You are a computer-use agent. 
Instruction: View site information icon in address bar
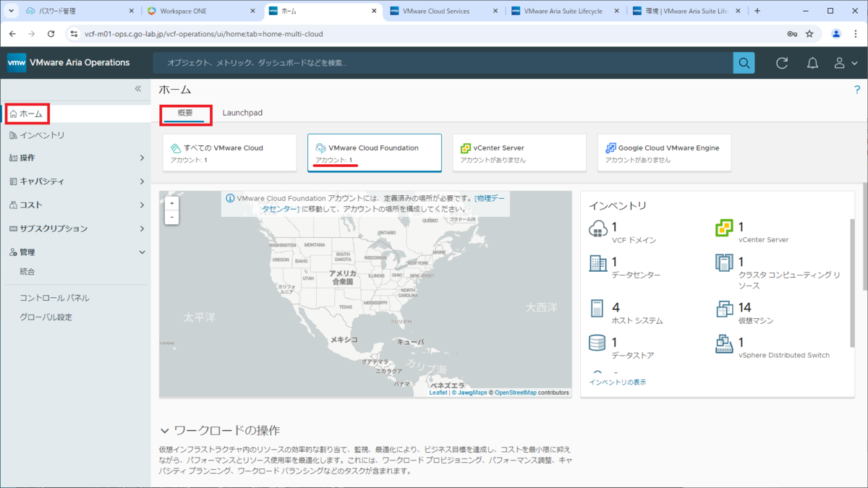73,33
